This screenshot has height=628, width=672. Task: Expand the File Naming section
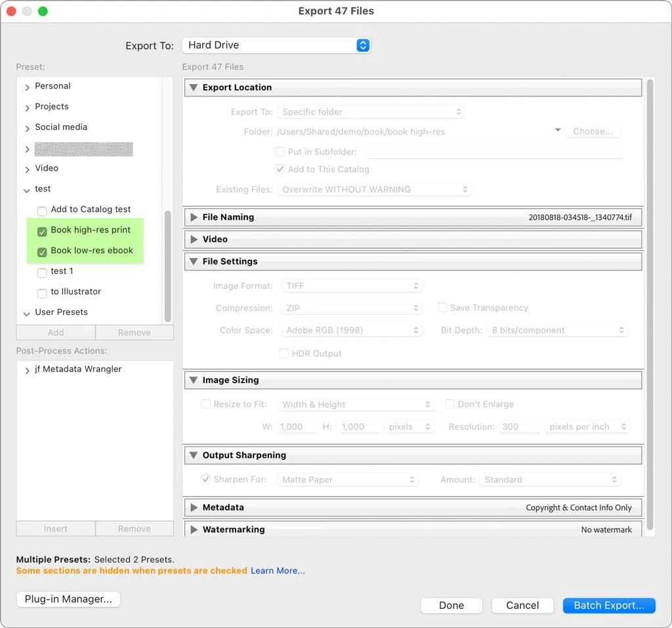194,217
